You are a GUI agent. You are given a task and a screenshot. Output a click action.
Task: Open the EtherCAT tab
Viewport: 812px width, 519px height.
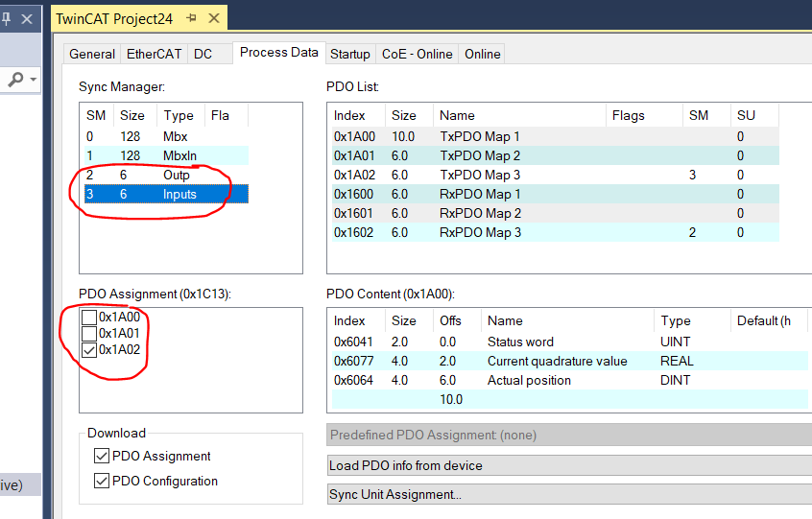point(154,54)
